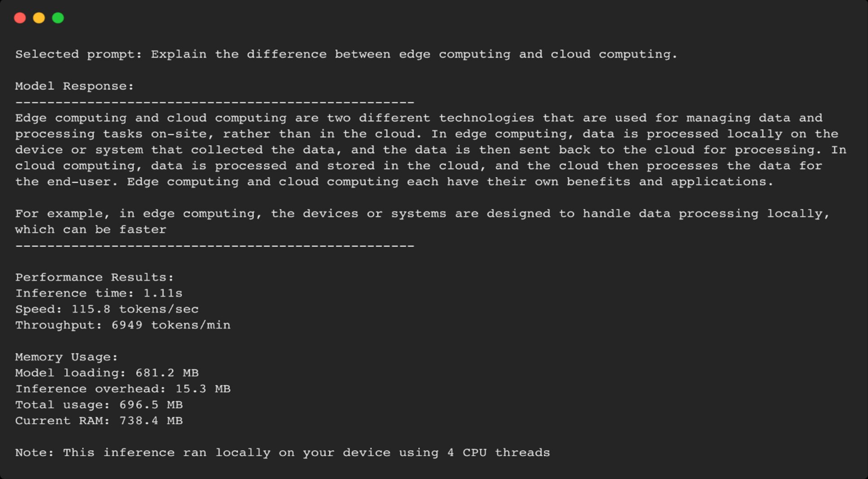Click the "Performance Results:" heading
This screenshot has width=868, height=479.
pyautogui.click(x=94, y=277)
